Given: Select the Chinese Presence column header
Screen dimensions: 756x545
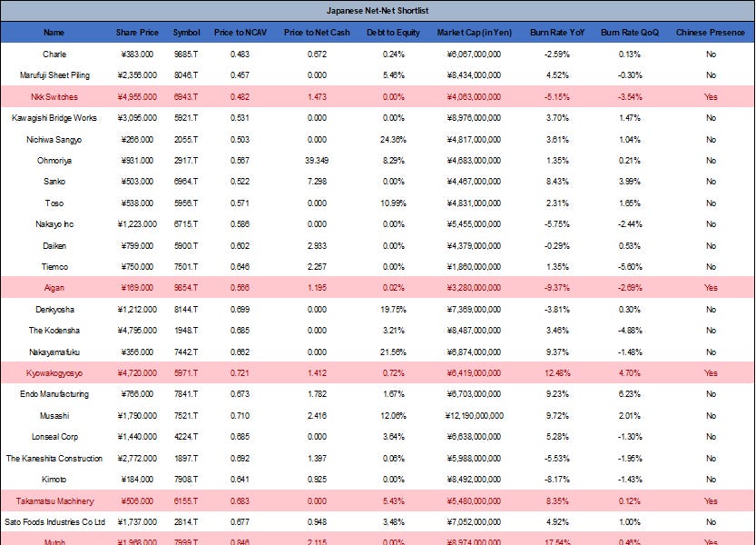Looking at the screenshot, I should point(710,32).
